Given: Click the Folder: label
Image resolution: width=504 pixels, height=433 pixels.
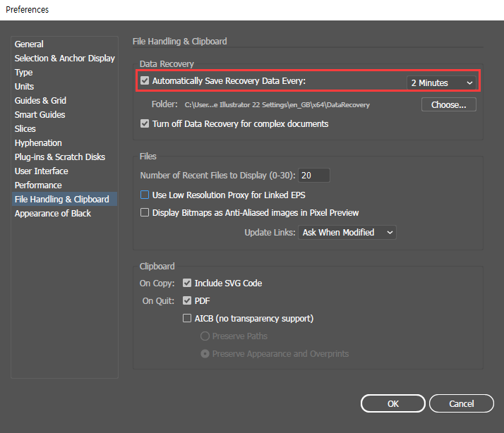Looking at the screenshot, I should pos(164,104).
